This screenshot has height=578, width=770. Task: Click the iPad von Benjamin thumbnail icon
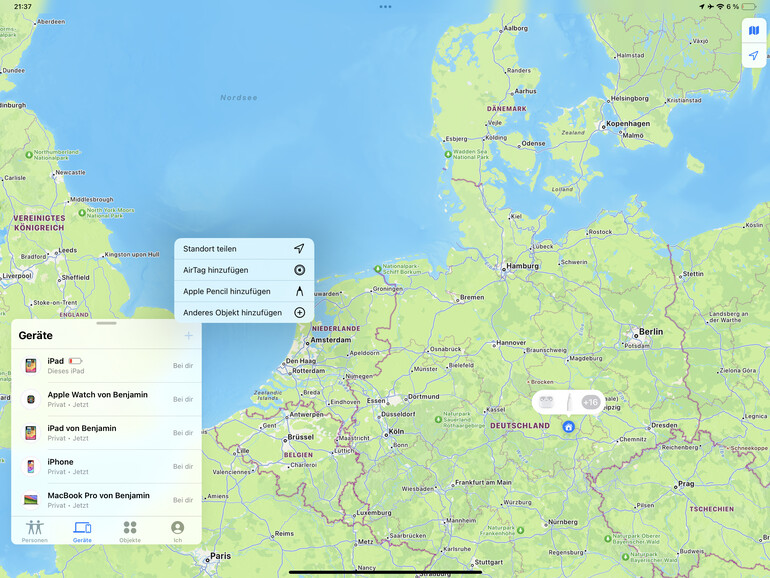coord(30,433)
